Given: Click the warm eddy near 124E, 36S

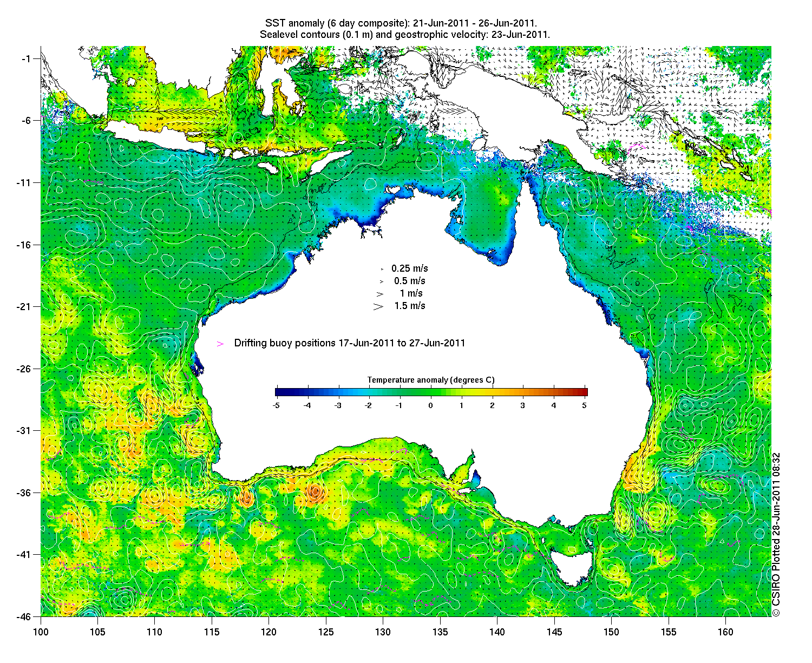Looking at the screenshot, I should point(314,493).
